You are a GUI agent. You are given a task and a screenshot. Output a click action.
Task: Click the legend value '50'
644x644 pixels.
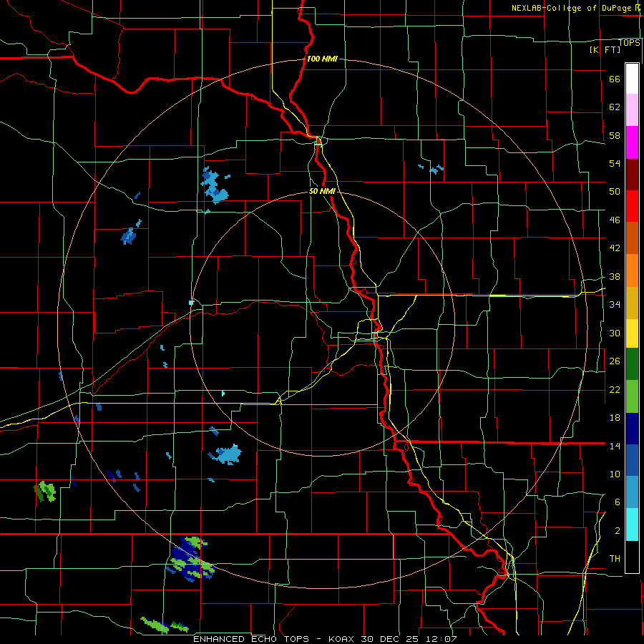(615, 191)
